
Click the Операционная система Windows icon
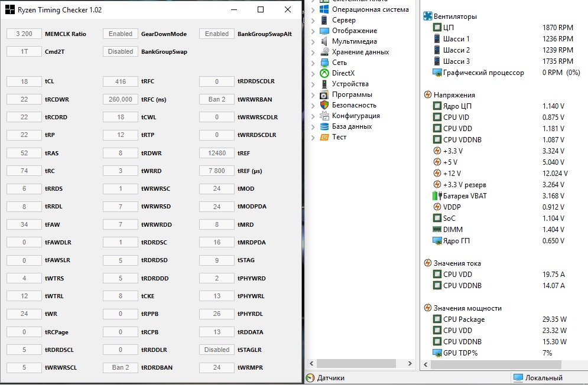tap(324, 9)
